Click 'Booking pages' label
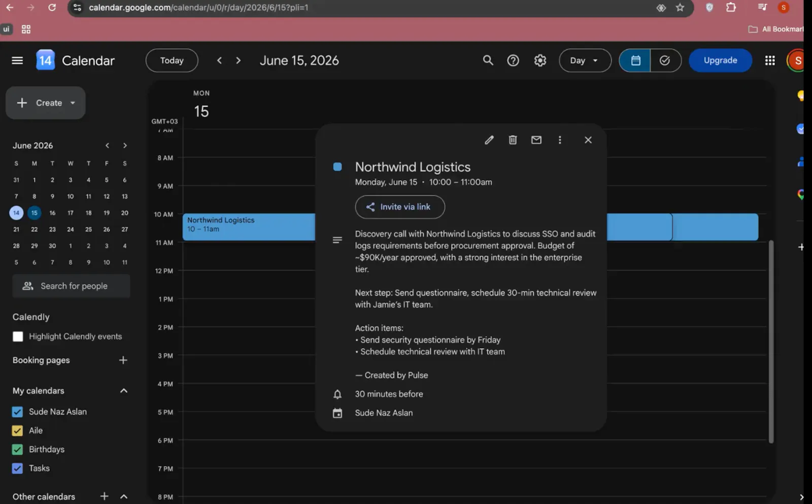812x504 pixels. pos(41,360)
